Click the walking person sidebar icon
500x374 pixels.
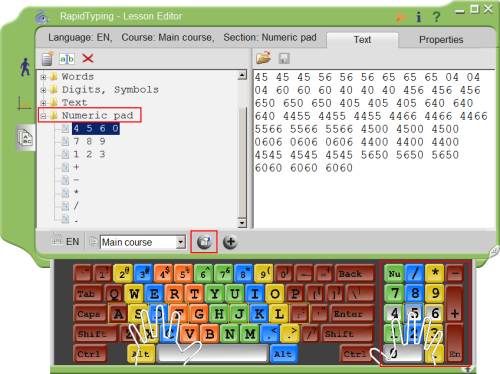click(25, 67)
